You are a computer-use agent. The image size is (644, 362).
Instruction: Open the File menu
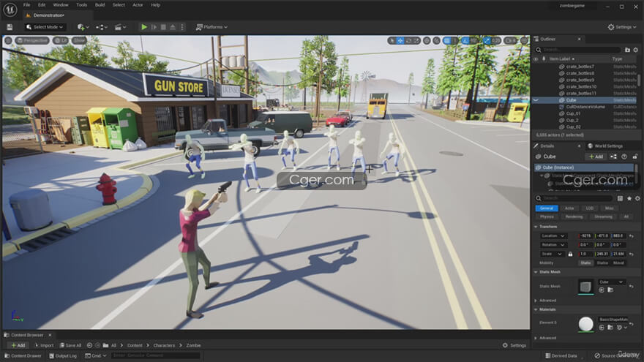(x=26, y=5)
